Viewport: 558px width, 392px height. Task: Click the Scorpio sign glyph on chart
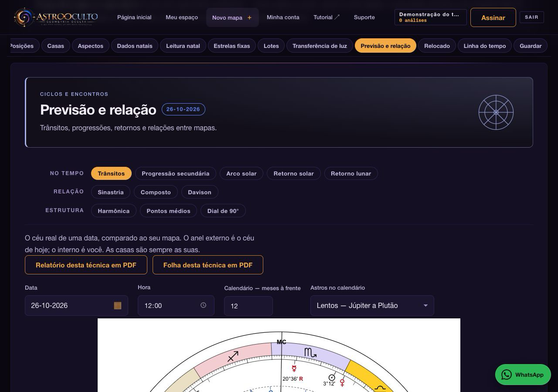[x=310, y=352]
